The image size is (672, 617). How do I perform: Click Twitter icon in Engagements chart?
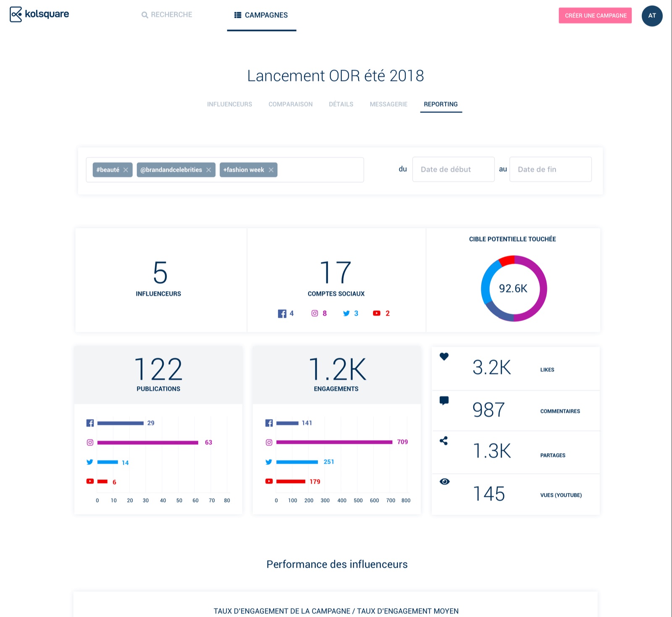[269, 462]
